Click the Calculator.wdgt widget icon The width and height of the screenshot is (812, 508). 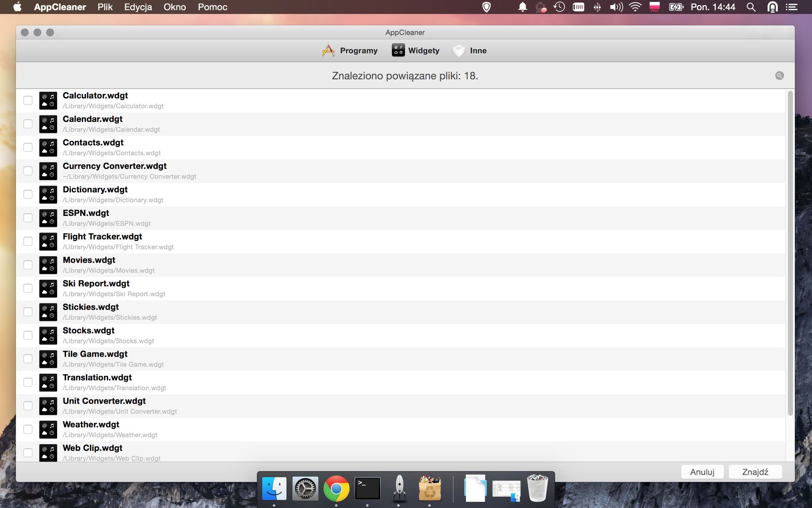tap(48, 101)
